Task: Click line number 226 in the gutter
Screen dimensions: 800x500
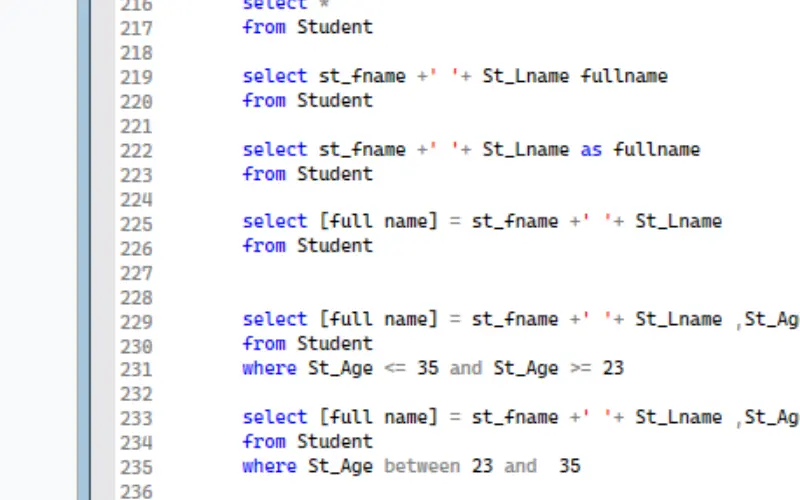Action: [x=136, y=249]
